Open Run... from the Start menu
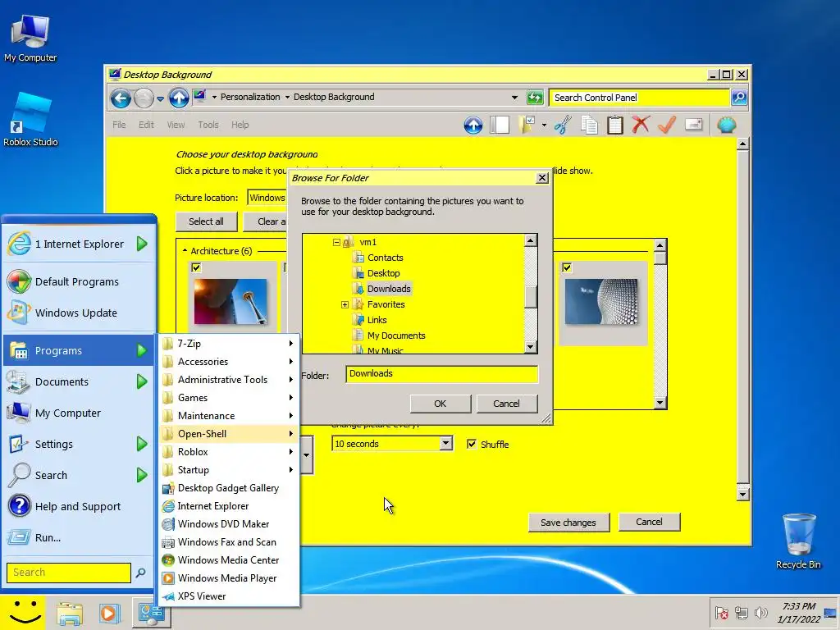Image resolution: width=840 pixels, height=630 pixels. click(79, 537)
